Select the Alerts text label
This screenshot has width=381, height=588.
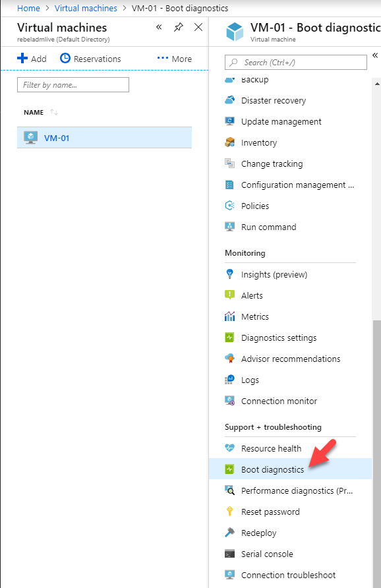(x=252, y=295)
